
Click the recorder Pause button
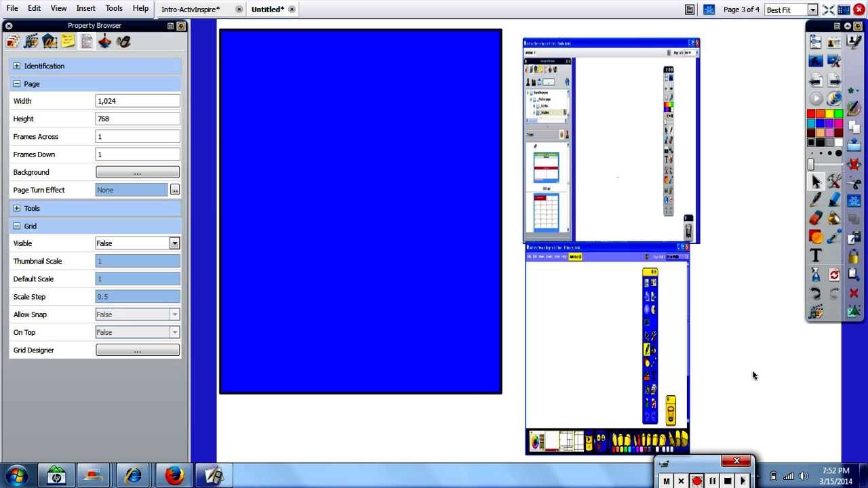(x=712, y=481)
